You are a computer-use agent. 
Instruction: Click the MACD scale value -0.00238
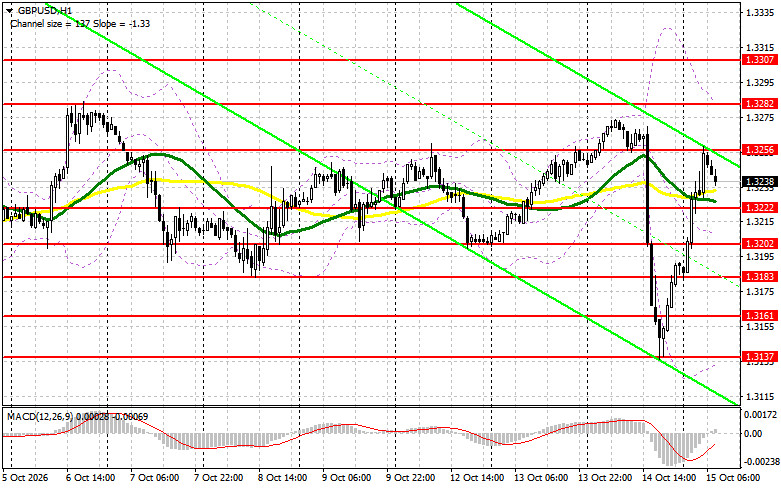760,462
